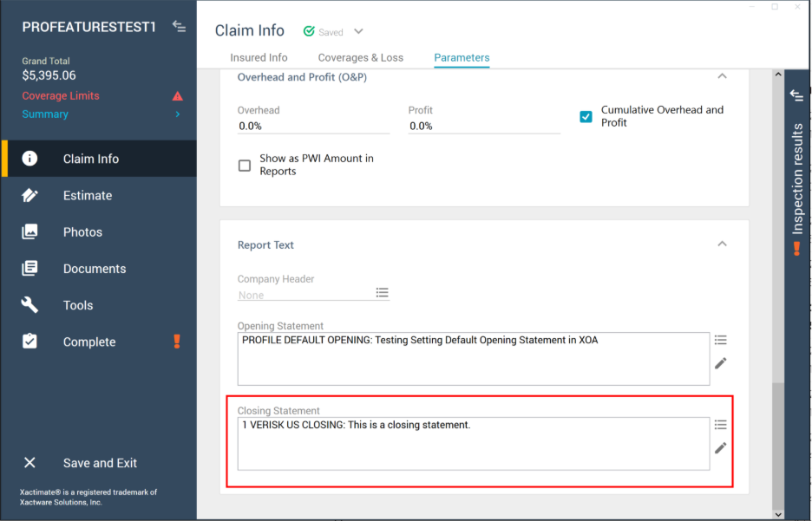The image size is (812, 521).
Task: Collapse the Report Text section
Action: pos(722,244)
